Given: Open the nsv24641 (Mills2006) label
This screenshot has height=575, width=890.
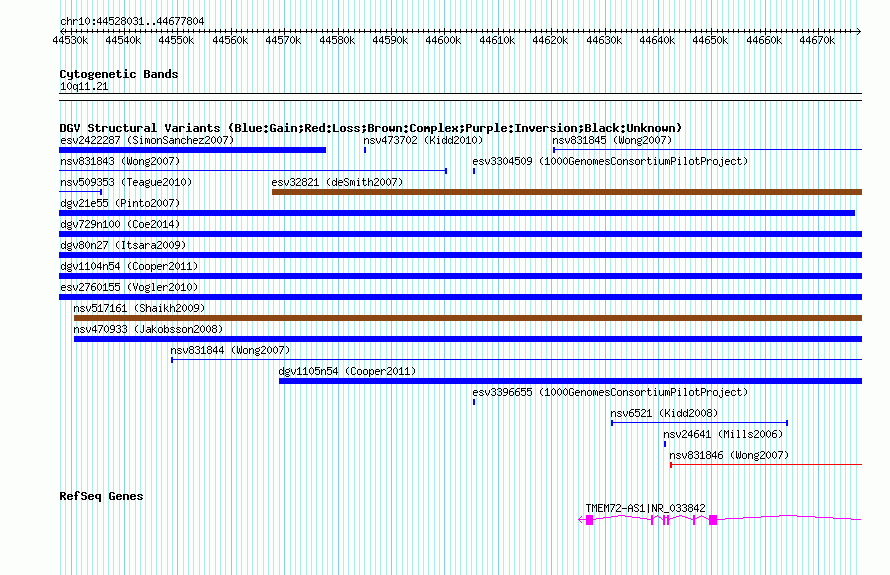Looking at the screenshot, I should (723, 434).
